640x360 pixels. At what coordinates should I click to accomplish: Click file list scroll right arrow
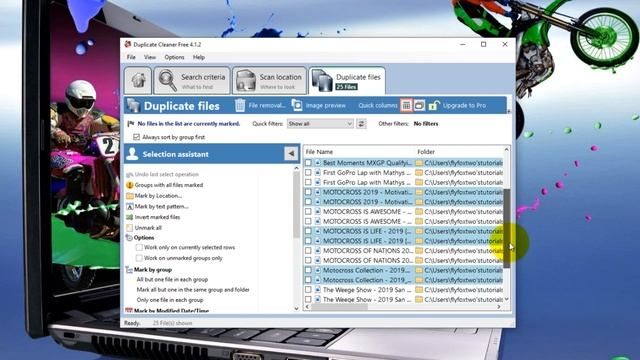[499, 307]
